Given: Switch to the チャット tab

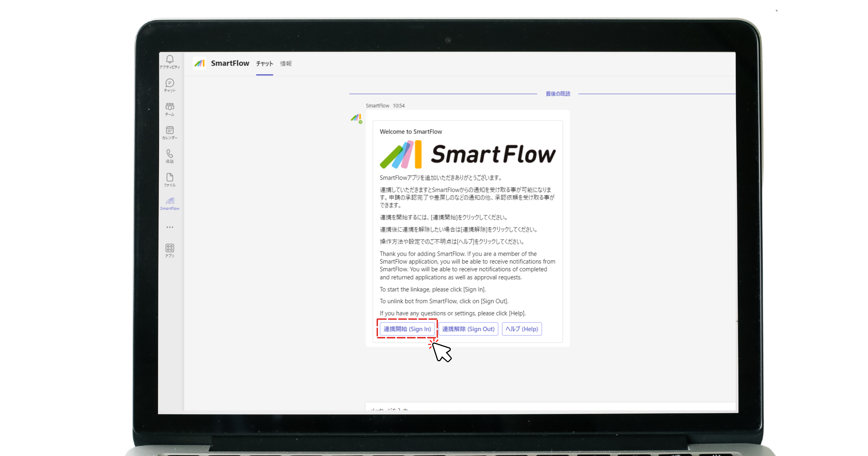Looking at the screenshot, I should coord(264,63).
